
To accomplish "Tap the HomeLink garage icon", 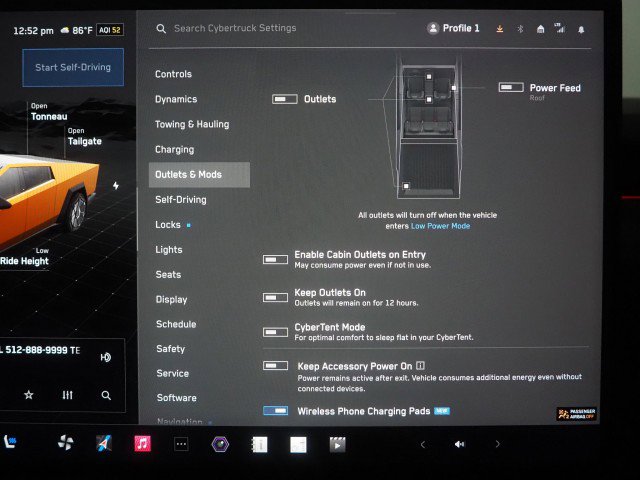I will click(x=540, y=29).
